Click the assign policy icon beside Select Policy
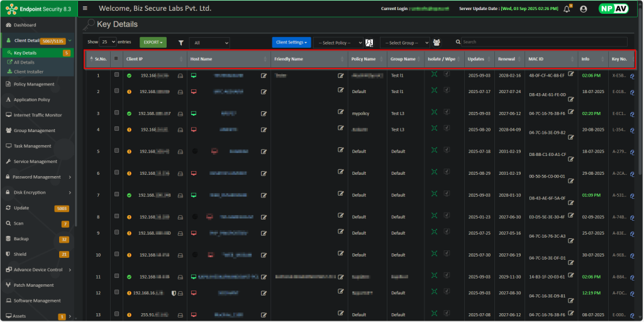This screenshot has width=644, height=322. 369,43
